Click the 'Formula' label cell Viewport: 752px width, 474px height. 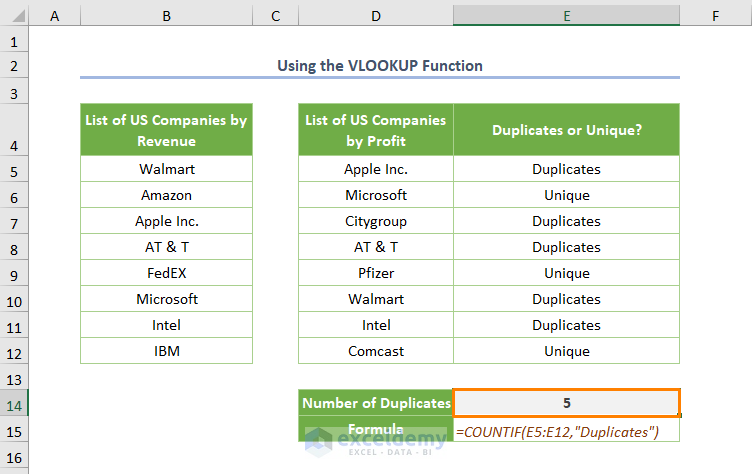click(x=376, y=429)
